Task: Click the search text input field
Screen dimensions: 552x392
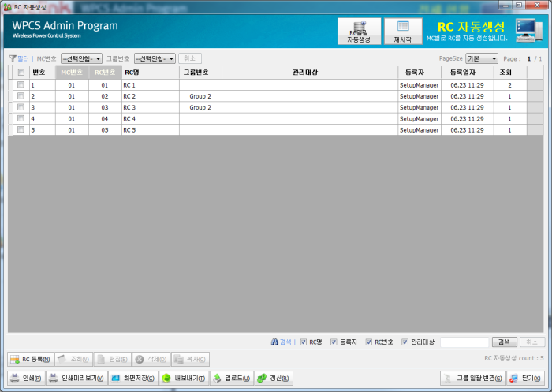Action: click(x=464, y=342)
